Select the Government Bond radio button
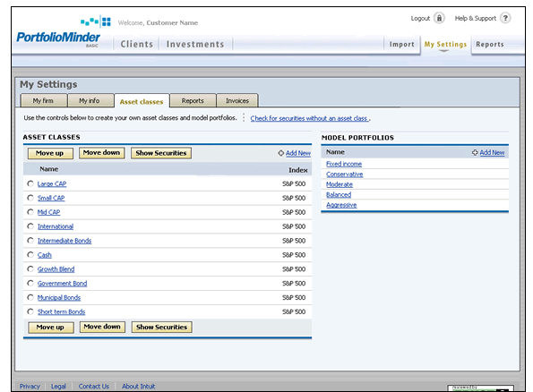Viewport: 533px width, 392px height. point(30,284)
